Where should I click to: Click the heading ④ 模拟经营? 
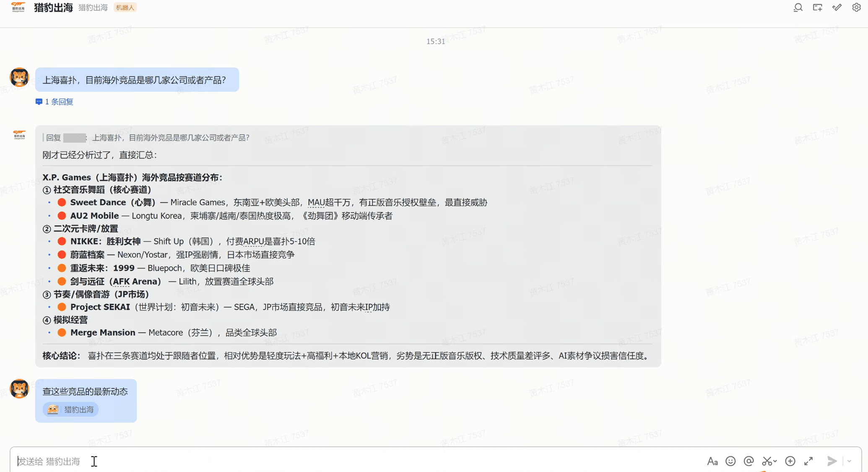[65, 320]
